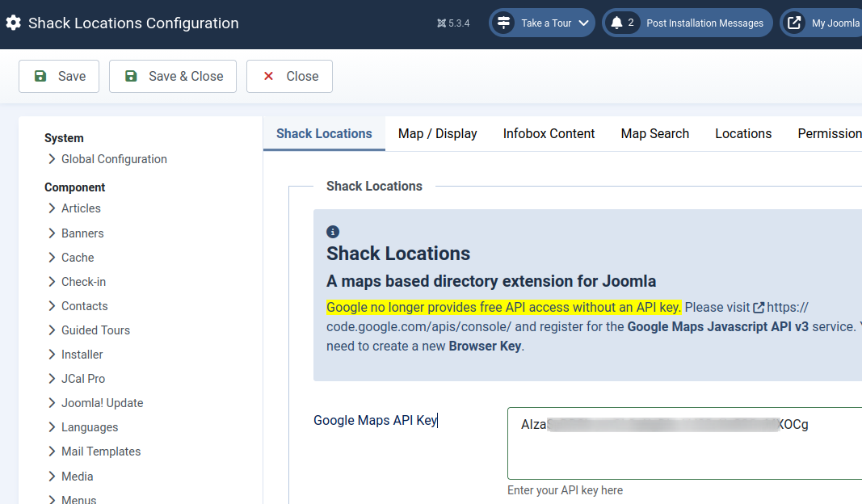This screenshot has width=862, height=504.
Task: Click the Save & Close button
Action: [x=172, y=75]
